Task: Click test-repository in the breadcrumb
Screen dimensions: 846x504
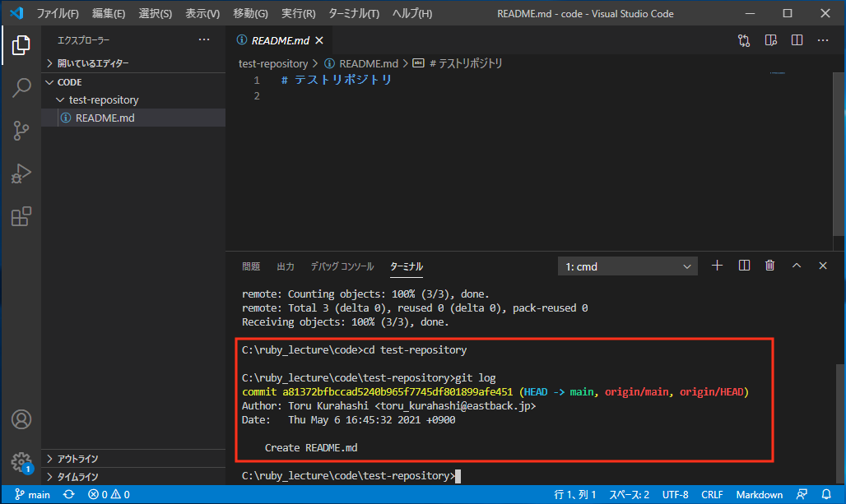Action: point(273,63)
